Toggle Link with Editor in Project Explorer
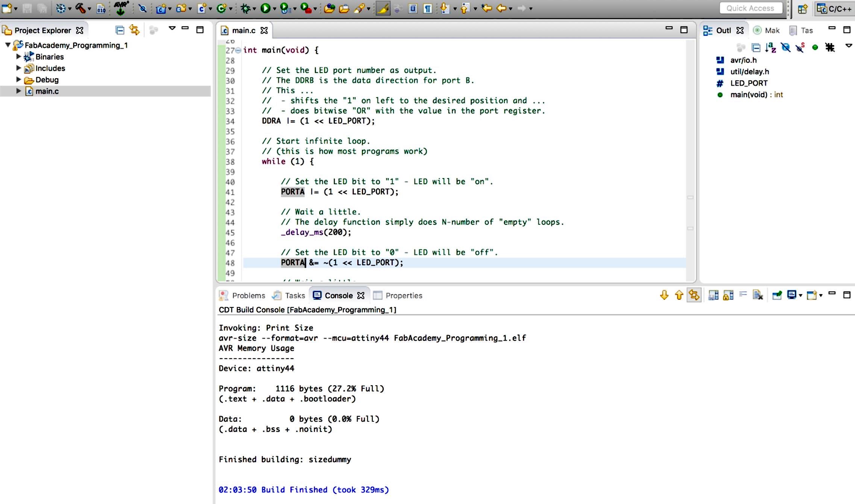 (x=134, y=30)
